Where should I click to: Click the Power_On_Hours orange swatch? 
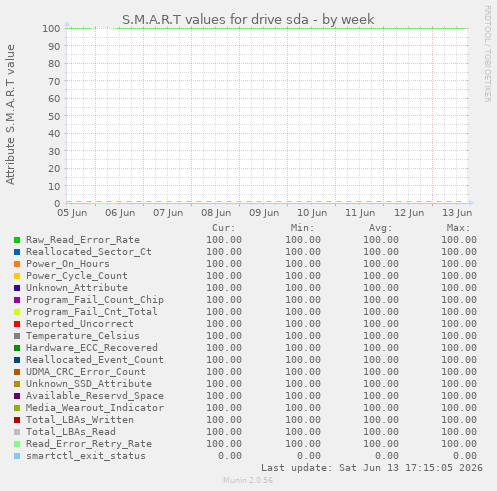(17, 264)
